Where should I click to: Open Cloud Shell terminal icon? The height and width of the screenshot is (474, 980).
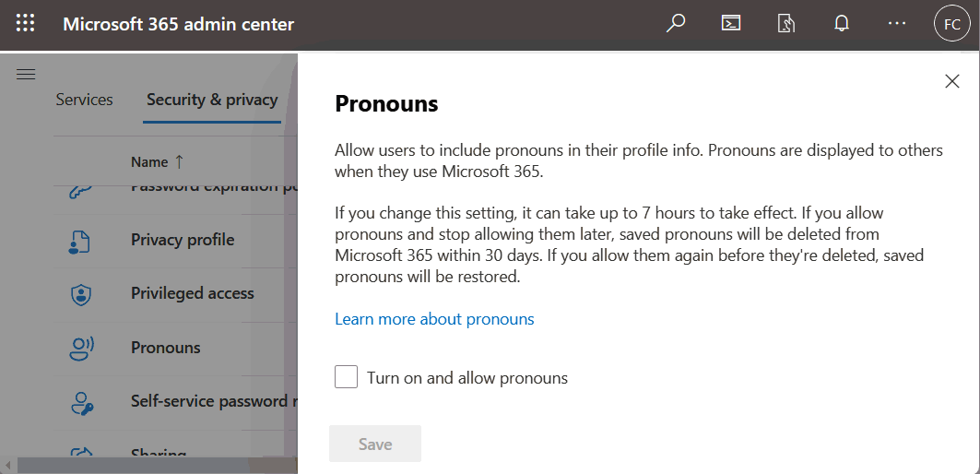point(731,24)
